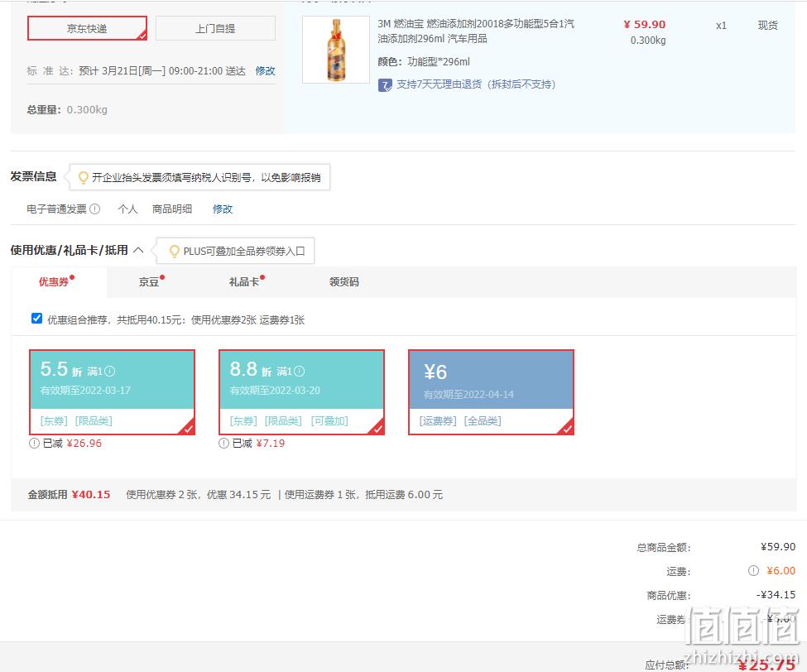The width and height of the screenshot is (807, 672).
Task: Click the 颜色: 功能型*296ml specification
Action: tap(424, 62)
